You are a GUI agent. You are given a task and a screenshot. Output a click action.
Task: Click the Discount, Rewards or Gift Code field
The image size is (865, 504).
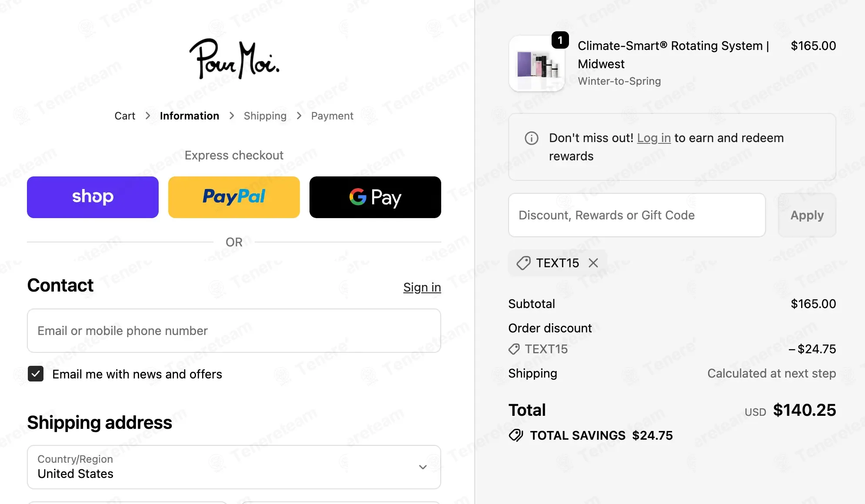tap(637, 215)
